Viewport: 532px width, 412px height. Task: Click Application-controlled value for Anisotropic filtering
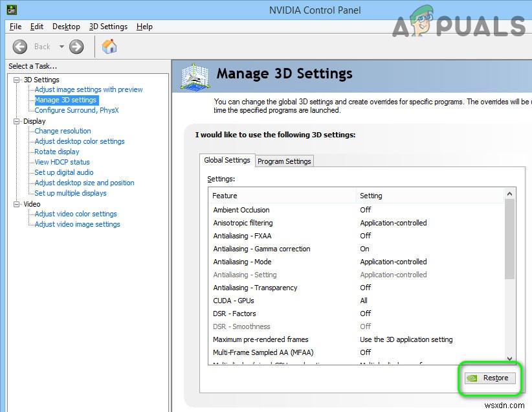(393, 223)
